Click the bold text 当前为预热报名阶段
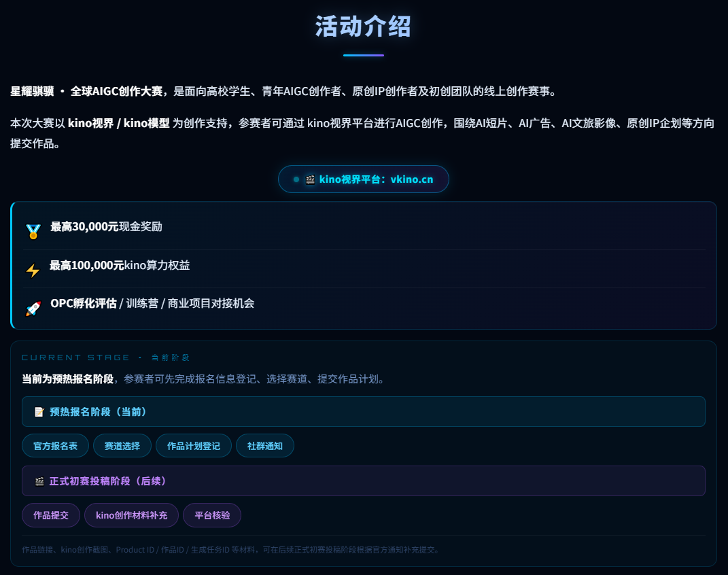 (x=68, y=379)
